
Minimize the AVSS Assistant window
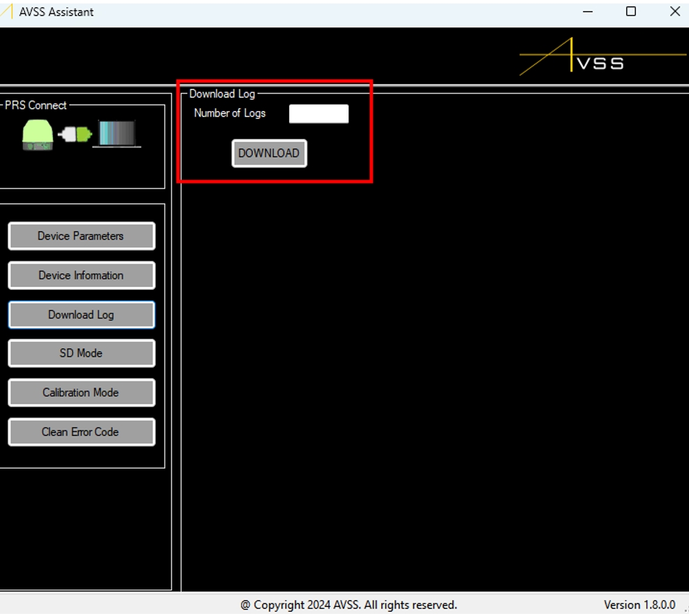point(588,12)
